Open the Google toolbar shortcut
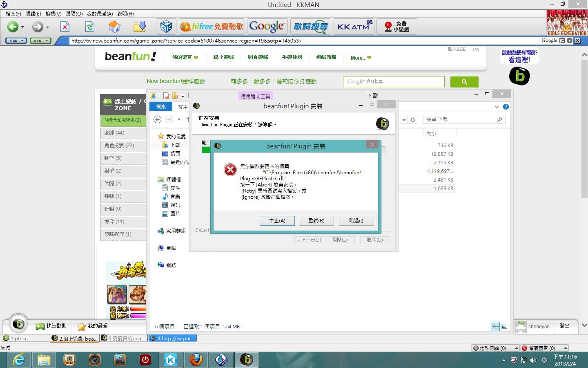Image resolution: width=588 pixels, height=368 pixels. 267,27
